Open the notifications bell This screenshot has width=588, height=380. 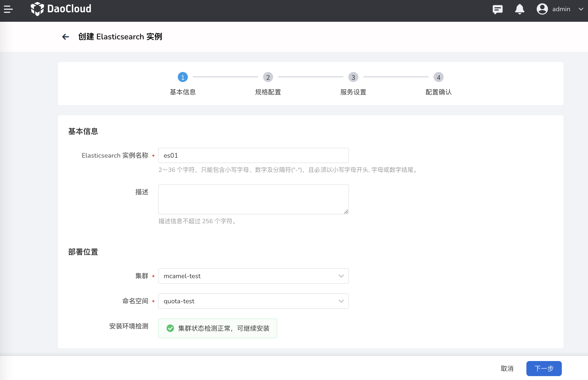(519, 9)
